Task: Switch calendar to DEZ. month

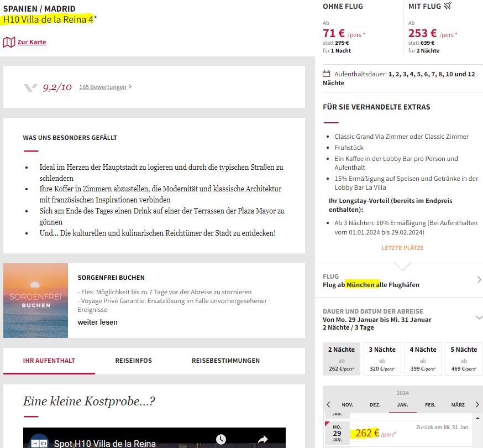Action: pyautogui.click(x=375, y=405)
